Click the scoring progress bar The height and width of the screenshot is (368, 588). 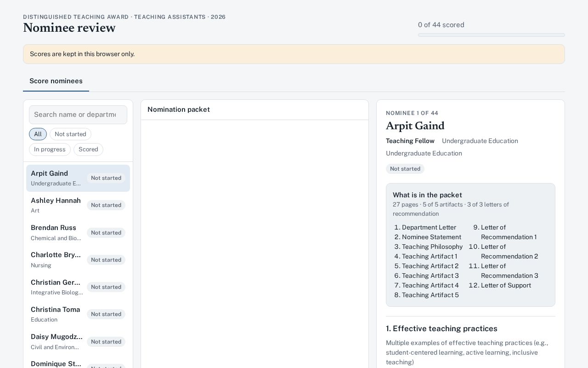click(491, 35)
